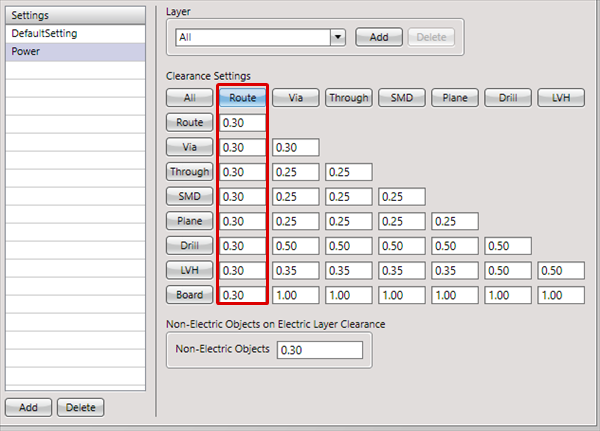The width and height of the screenshot is (600, 431).
Task: Select the Route column header button
Action: [x=242, y=98]
